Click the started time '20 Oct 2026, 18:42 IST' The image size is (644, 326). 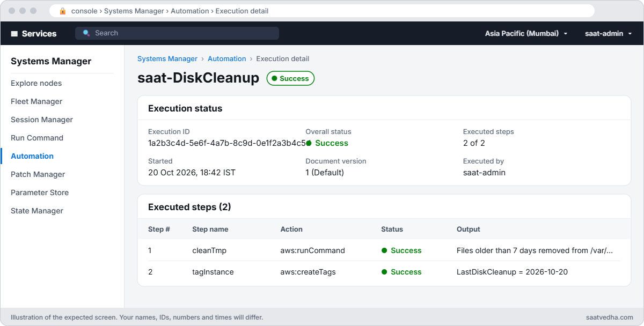pos(192,173)
